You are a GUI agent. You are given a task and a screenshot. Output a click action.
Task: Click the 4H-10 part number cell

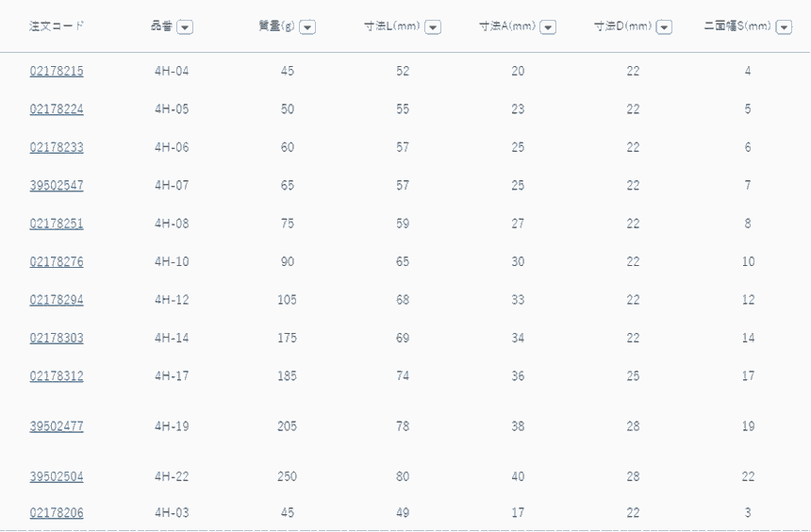[x=172, y=262]
